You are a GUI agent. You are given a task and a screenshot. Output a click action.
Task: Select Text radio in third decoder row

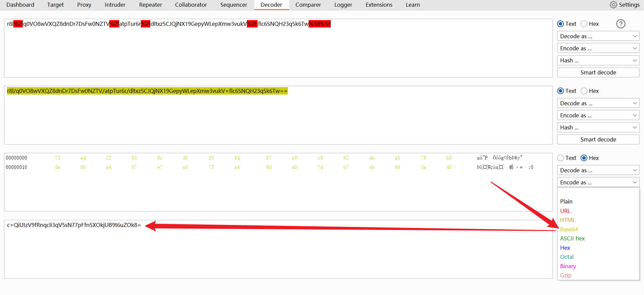(x=560, y=158)
